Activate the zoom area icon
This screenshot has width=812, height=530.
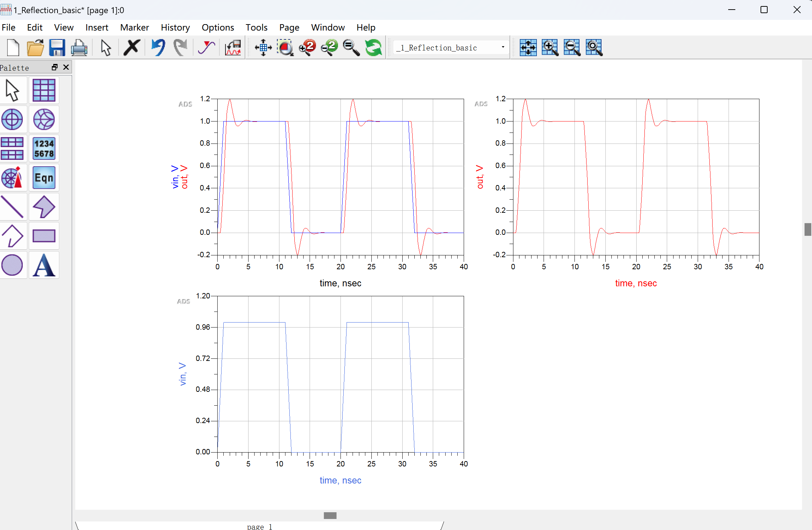tap(285, 48)
